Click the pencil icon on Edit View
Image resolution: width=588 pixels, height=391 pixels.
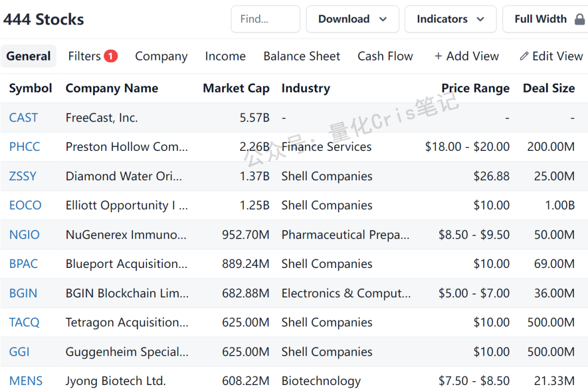pos(524,56)
